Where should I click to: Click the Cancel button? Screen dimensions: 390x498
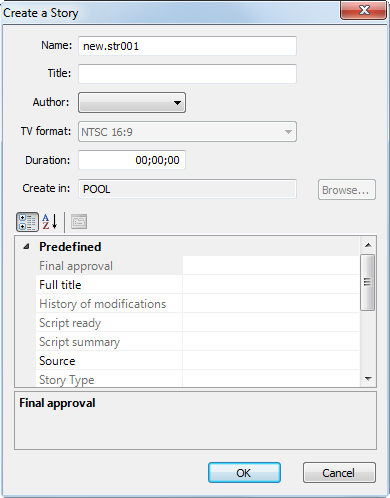(x=339, y=473)
